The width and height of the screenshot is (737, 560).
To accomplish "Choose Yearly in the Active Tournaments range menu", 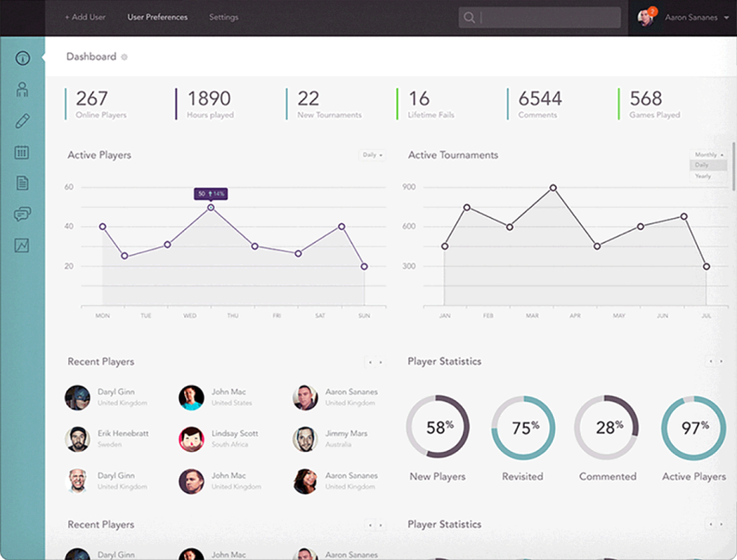I will click(703, 176).
